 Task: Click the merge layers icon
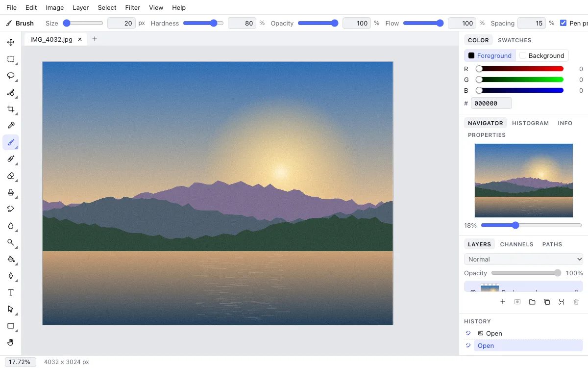562,302
